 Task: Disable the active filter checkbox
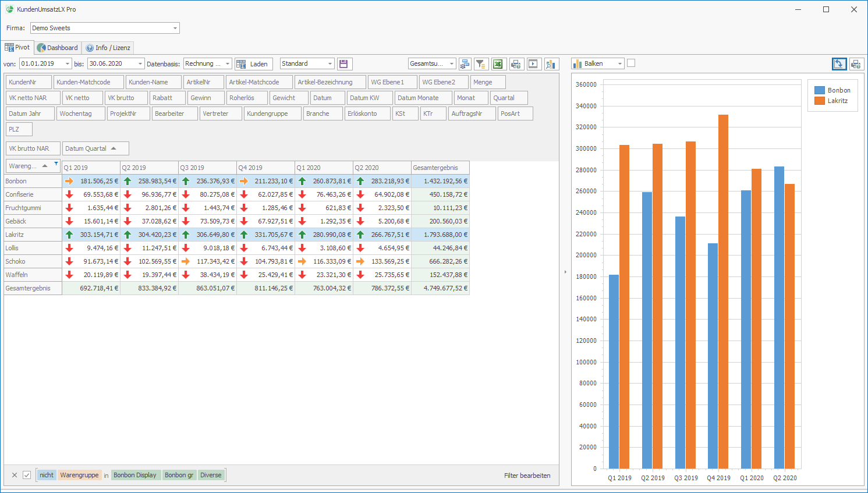[x=27, y=475]
